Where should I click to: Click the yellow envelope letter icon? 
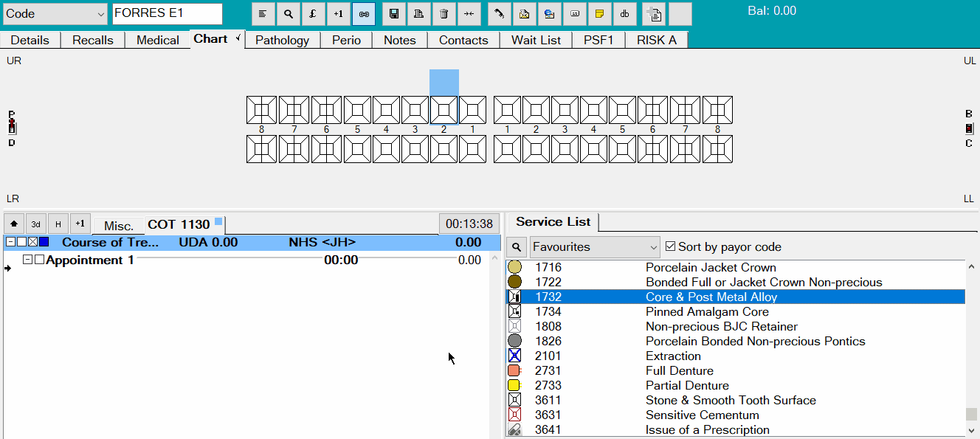pyautogui.click(x=524, y=14)
